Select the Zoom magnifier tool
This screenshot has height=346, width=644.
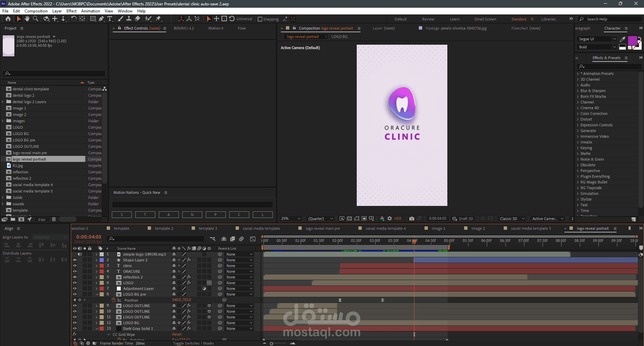(x=36, y=19)
